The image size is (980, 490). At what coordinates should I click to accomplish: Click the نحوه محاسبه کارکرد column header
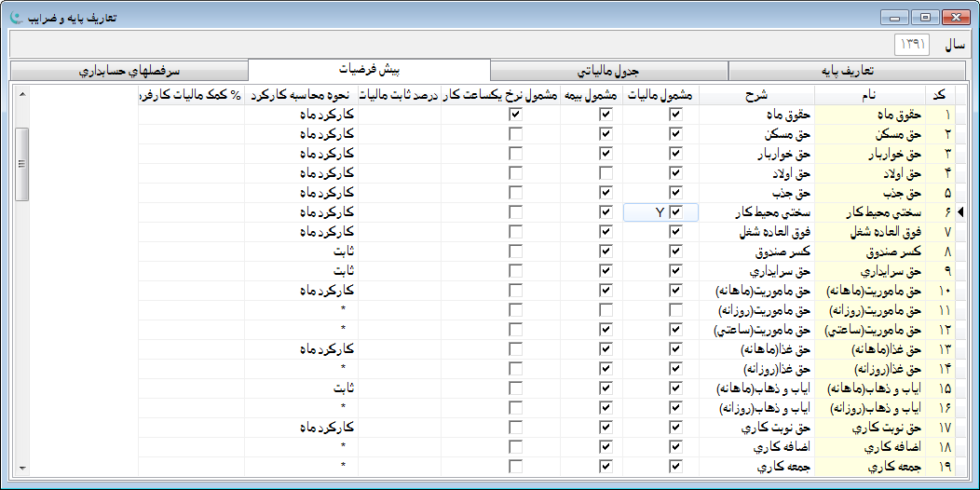click(x=301, y=95)
